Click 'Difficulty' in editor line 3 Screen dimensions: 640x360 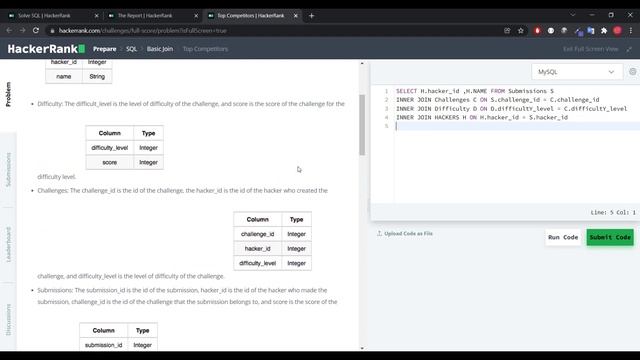pyautogui.click(x=452, y=109)
